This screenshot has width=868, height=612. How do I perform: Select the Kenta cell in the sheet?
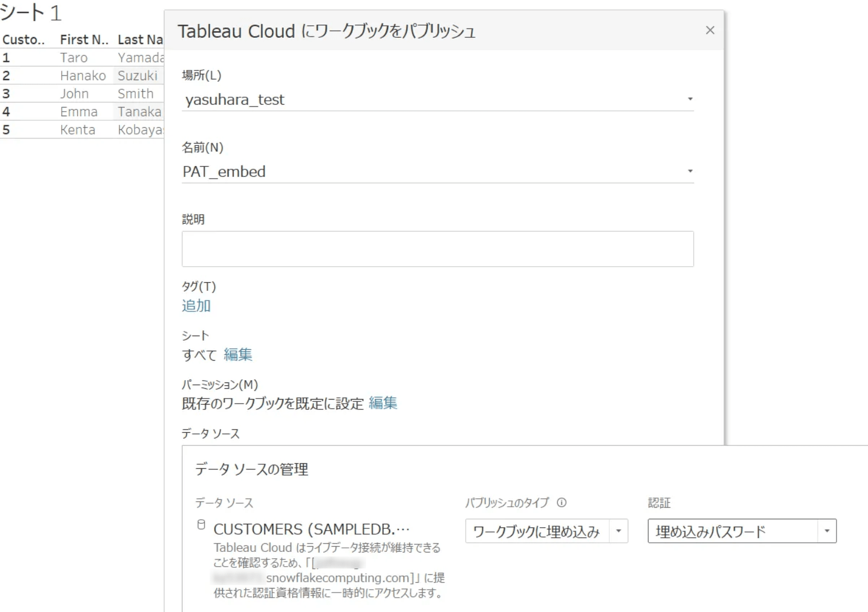click(x=78, y=130)
